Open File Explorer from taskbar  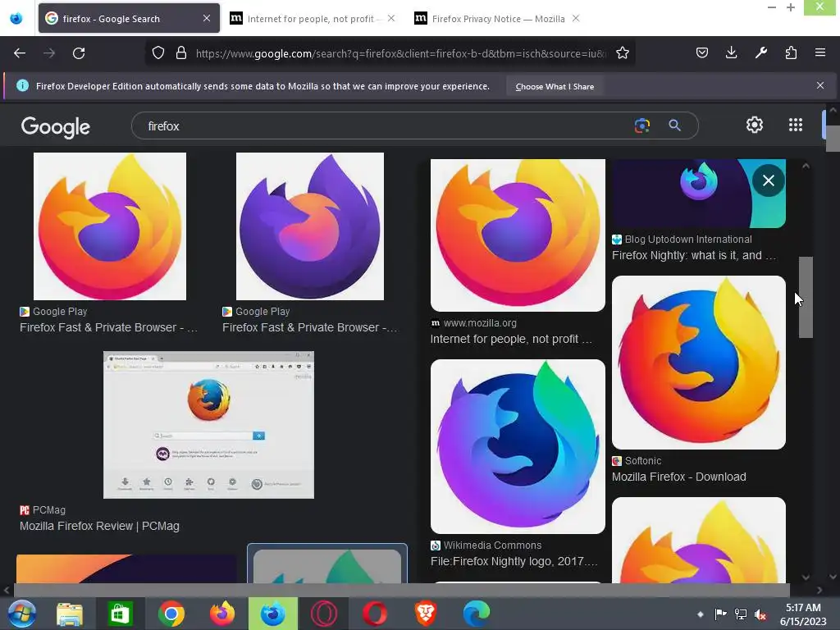(x=70, y=614)
